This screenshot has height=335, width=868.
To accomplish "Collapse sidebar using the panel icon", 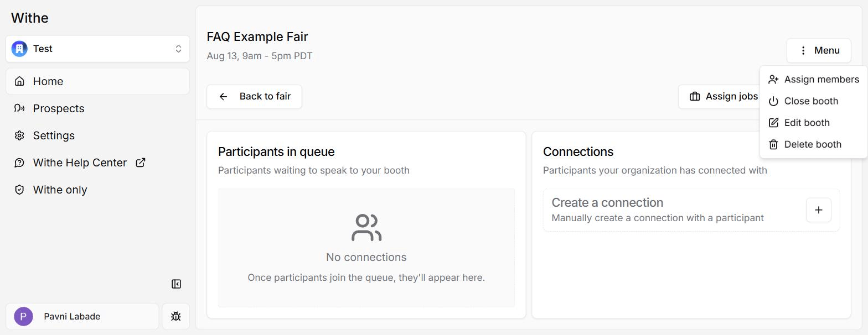I will 176,284.
